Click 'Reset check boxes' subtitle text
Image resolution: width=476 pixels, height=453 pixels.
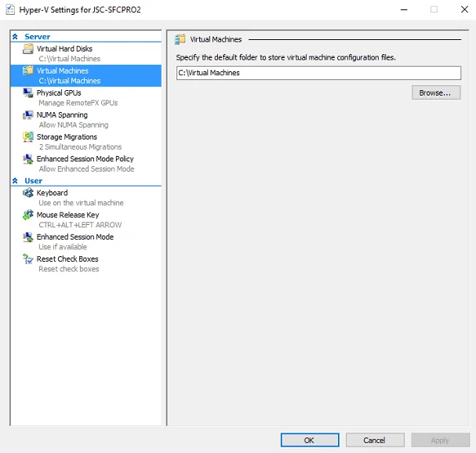[x=68, y=269]
